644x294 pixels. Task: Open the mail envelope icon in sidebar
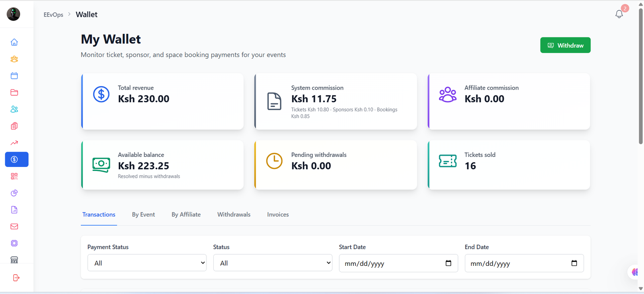tap(14, 226)
